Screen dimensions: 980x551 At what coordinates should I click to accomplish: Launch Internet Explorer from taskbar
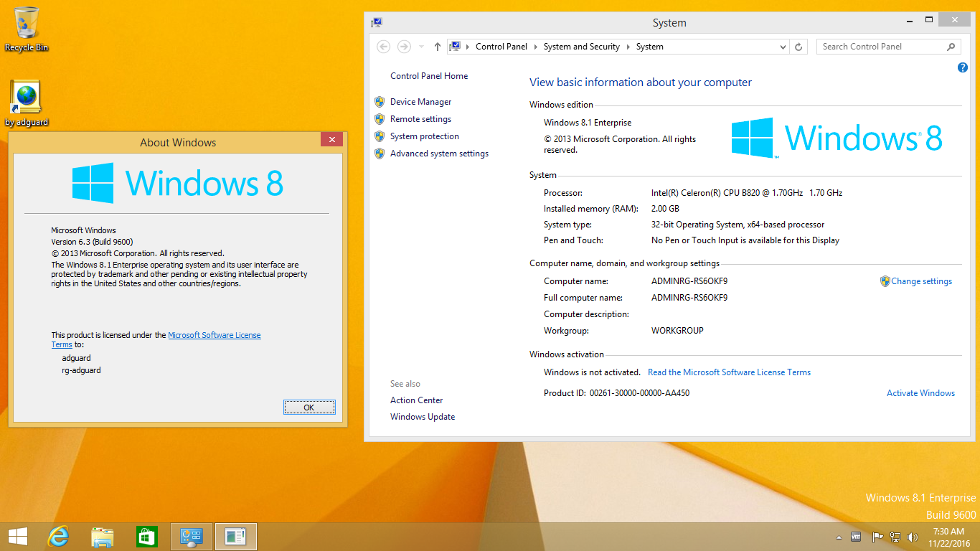[x=58, y=537]
